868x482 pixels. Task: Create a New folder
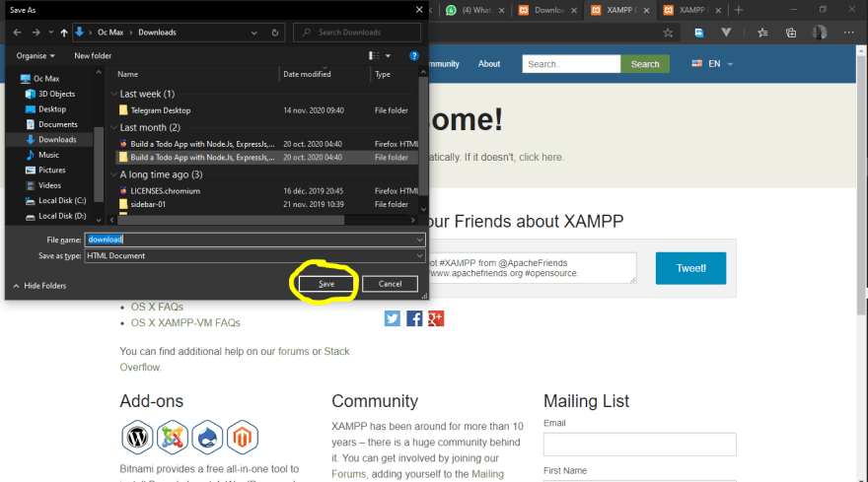tap(93, 56)
